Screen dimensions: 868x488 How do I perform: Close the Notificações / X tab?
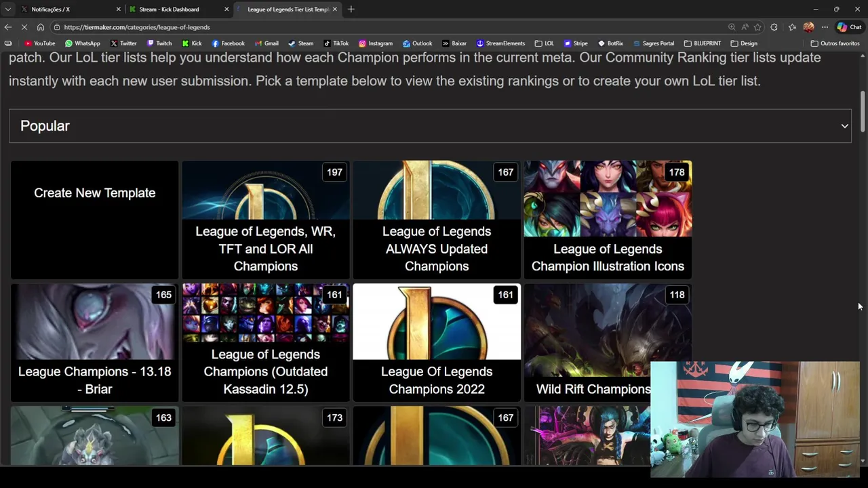pyautogui.click(x=118, y=9)
